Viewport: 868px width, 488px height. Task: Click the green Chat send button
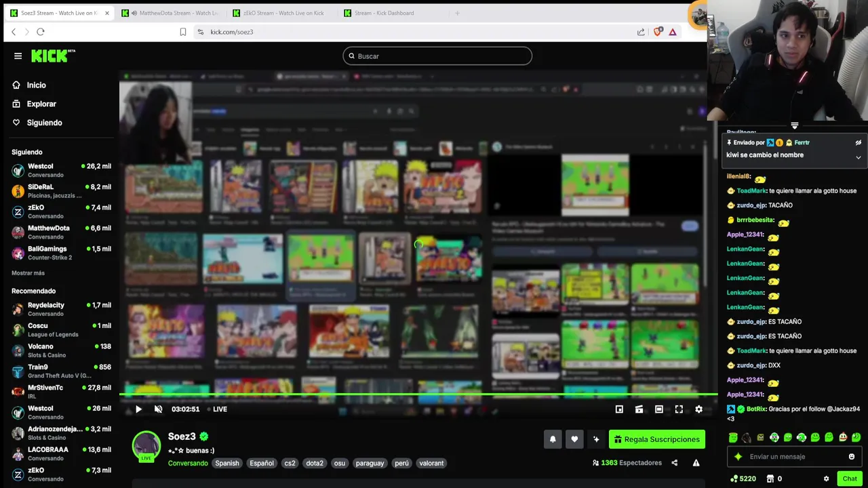click(850, 479)
